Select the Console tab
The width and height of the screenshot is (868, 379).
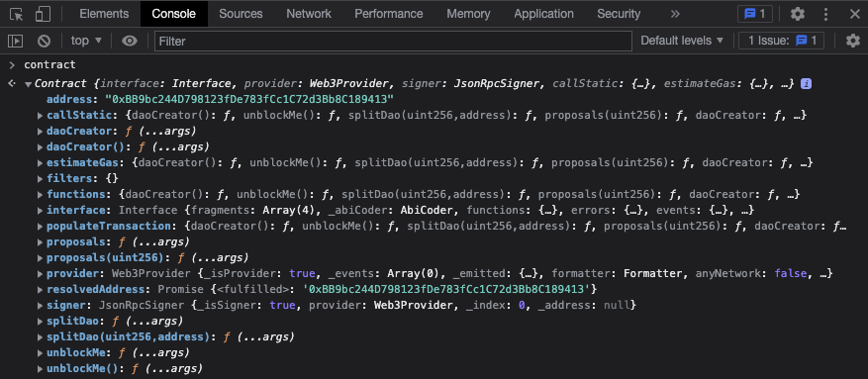174,14
